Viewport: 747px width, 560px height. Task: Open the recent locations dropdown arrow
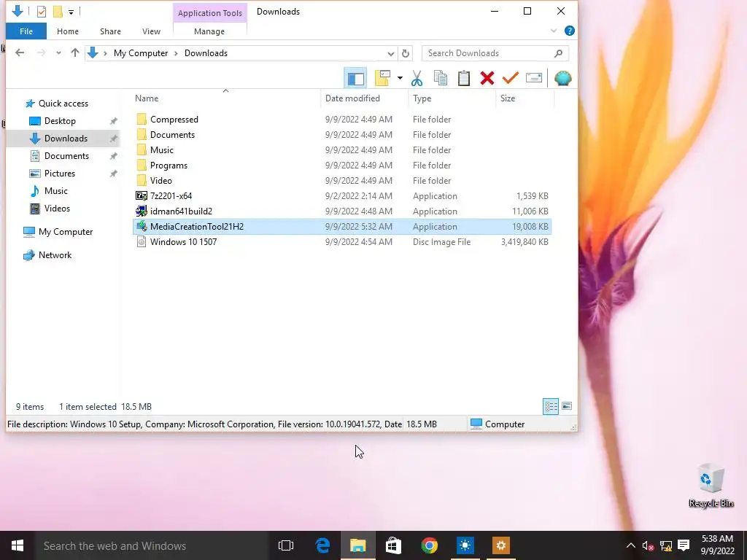[58, 53]
